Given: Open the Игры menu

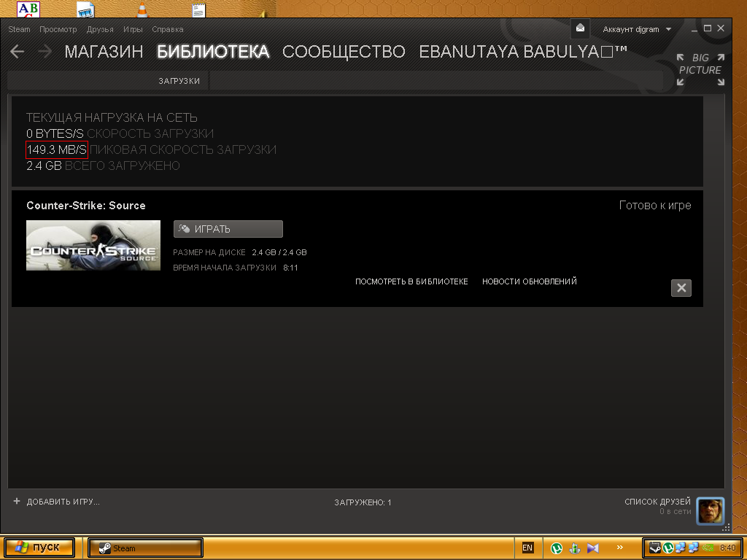Looking at the screenshot, I should click(133, 29).
